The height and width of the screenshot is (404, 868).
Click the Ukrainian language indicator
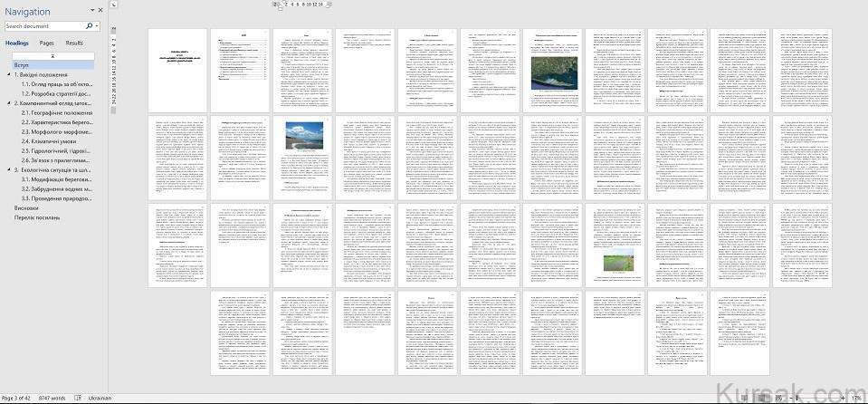pyautogui.click(x=100, y=399)
